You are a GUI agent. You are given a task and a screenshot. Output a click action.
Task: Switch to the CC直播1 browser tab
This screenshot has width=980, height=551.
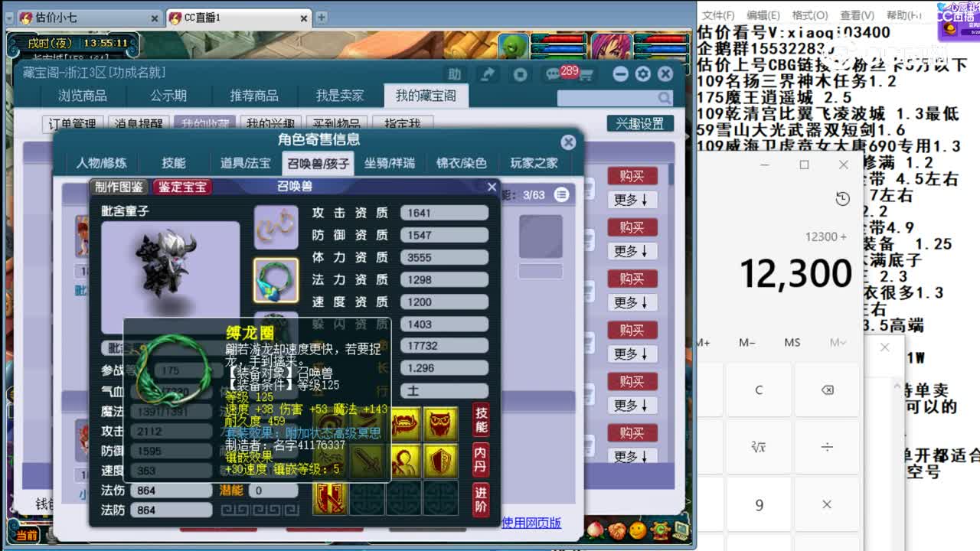pyautogui.click(x=237, y=18)
